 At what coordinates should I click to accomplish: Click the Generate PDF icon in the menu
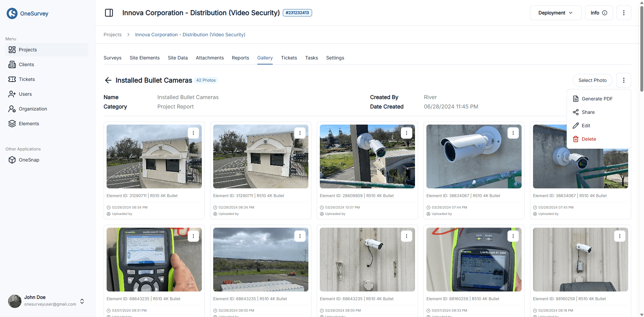[x=575, y=98]
